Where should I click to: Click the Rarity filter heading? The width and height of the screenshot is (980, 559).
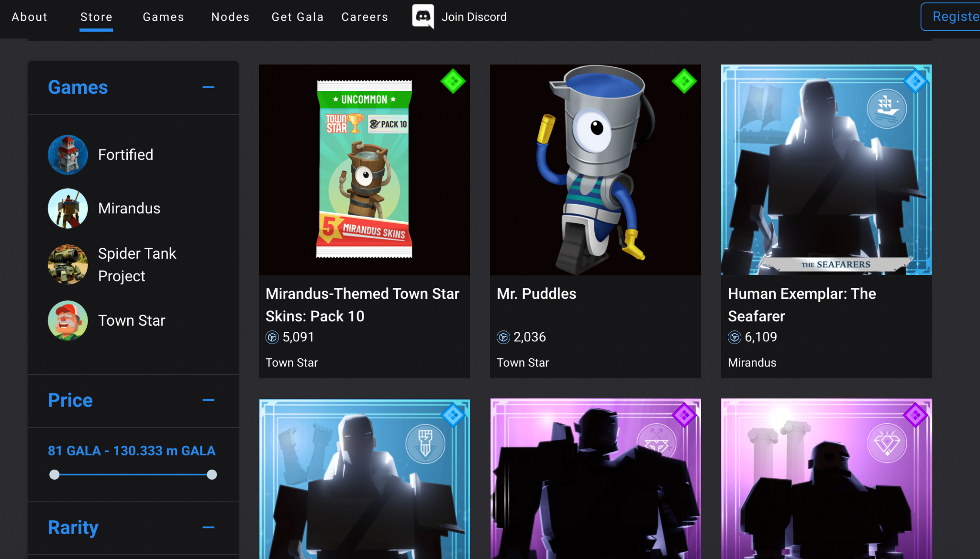73,527
